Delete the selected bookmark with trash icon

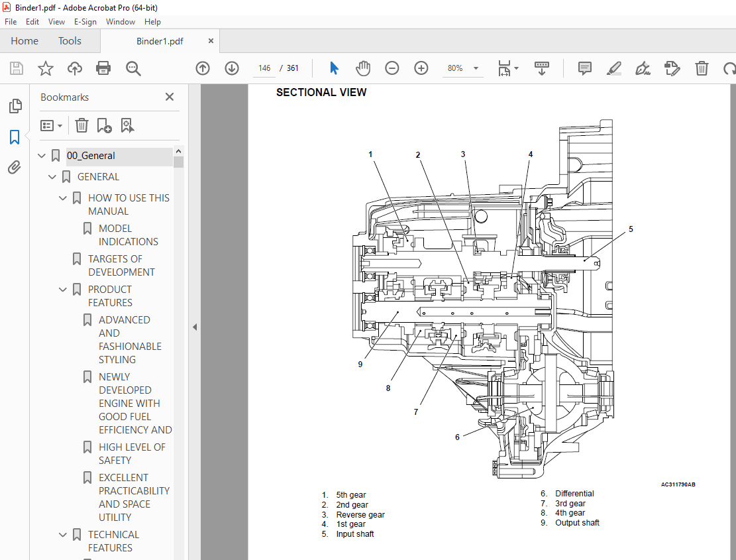point(81,125)
